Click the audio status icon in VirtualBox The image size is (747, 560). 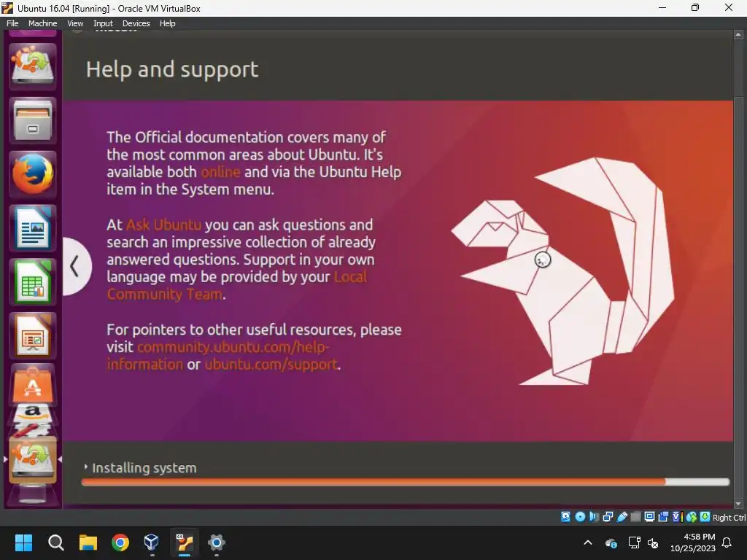(x=594, y=517)
